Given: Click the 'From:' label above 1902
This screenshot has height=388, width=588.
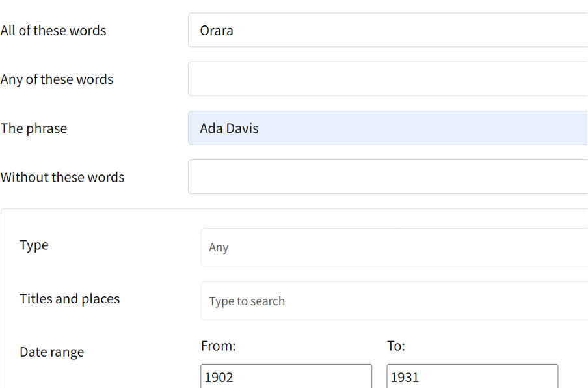Looking at the screenshot, I should [x=219, y=346].
